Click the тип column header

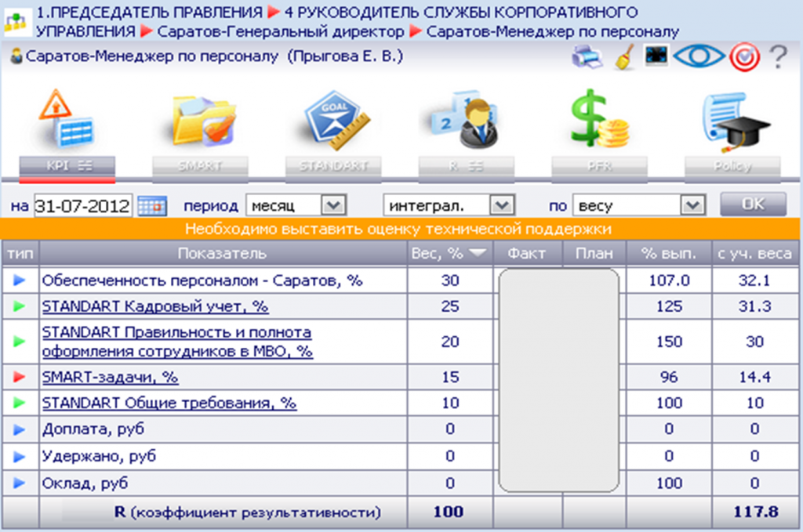point(20,253)
